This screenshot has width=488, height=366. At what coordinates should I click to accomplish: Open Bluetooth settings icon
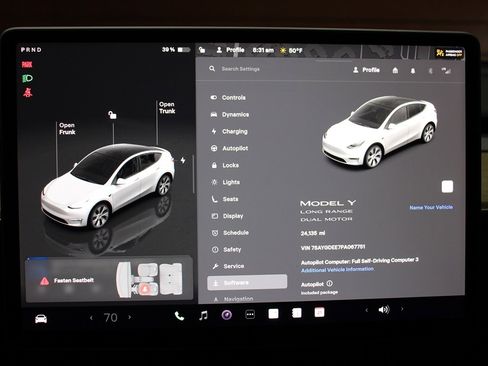click(430, 71)
